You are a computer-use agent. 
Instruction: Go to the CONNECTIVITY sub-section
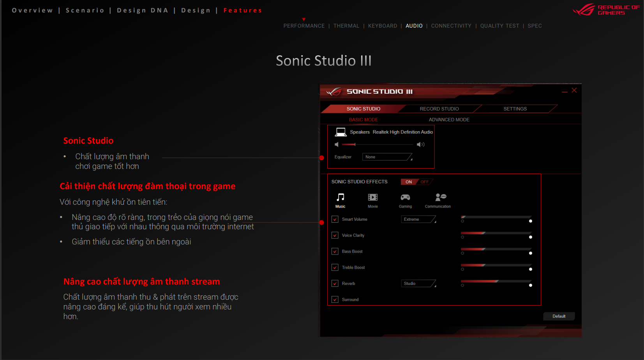(451, 26)
